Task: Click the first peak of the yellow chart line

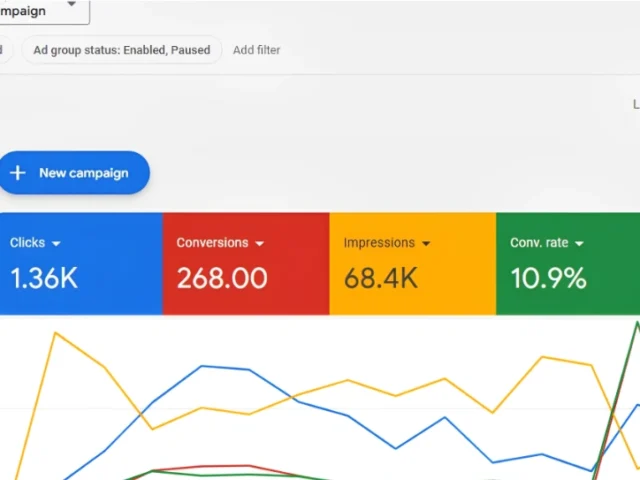Action: click(x=56, y=334)
